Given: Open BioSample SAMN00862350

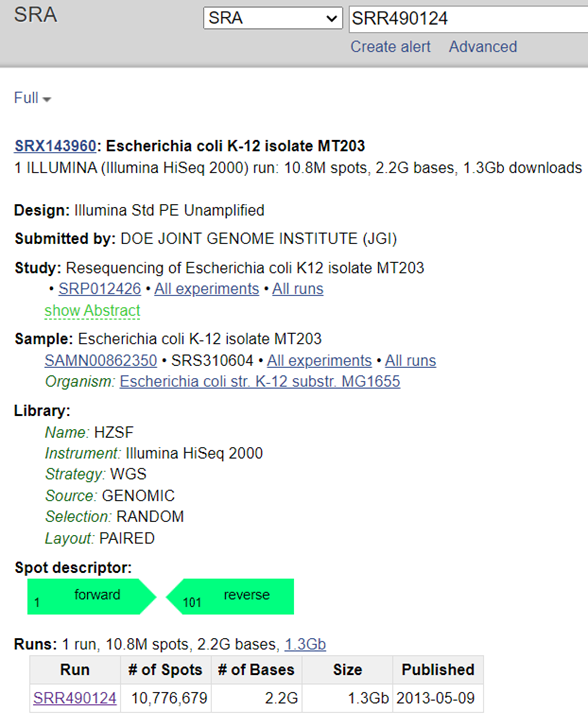Looking at the screenshot, I should [x=101, y=361].
